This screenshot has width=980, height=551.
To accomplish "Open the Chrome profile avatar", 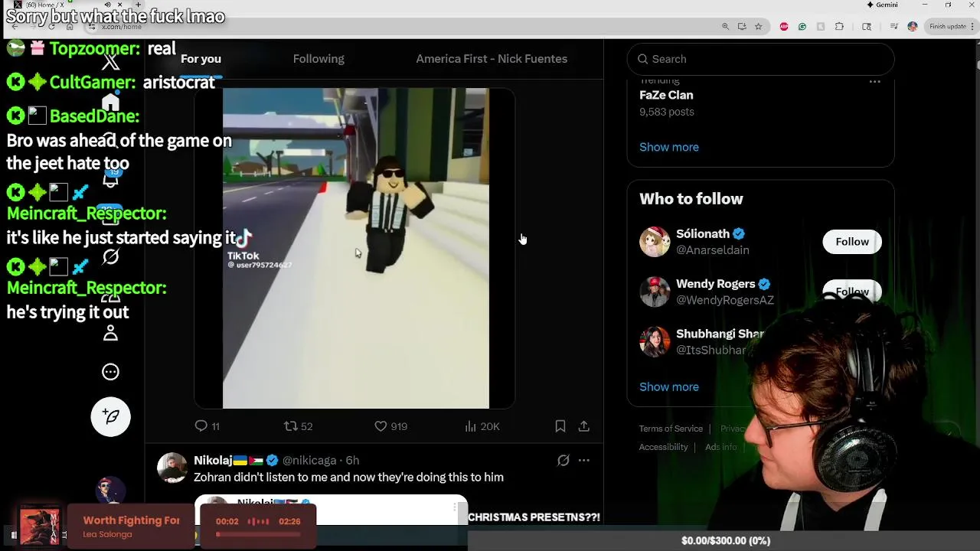I will (x=912, y=26).
